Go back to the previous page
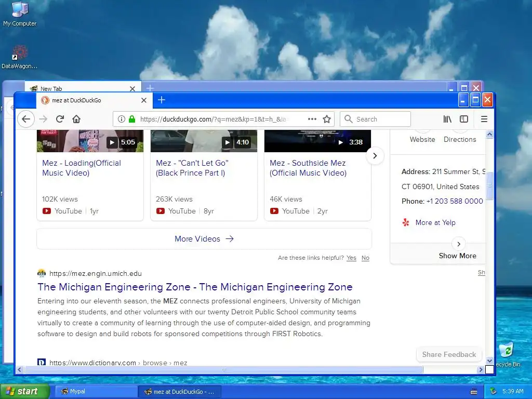This screenshot has height=399, width=532. point(26,119)
